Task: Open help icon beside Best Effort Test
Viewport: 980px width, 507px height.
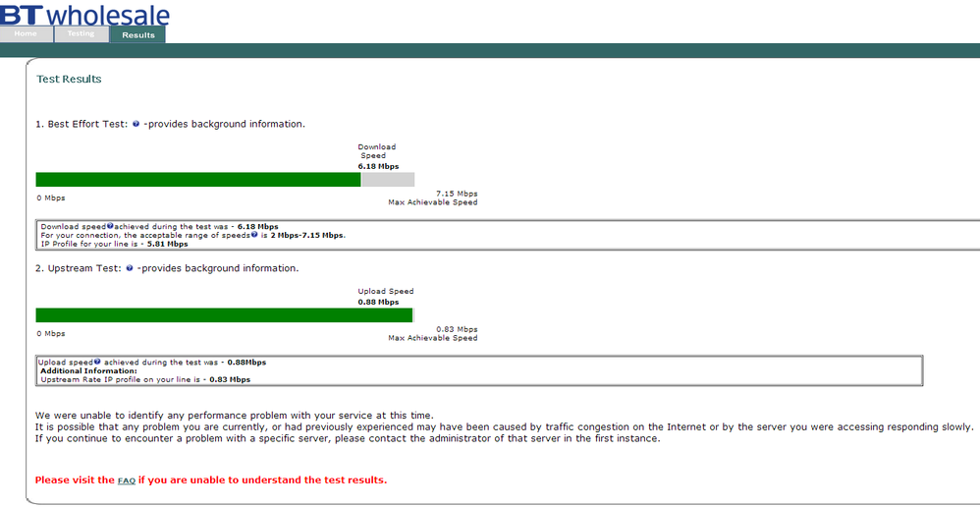Action: [136, 124]
